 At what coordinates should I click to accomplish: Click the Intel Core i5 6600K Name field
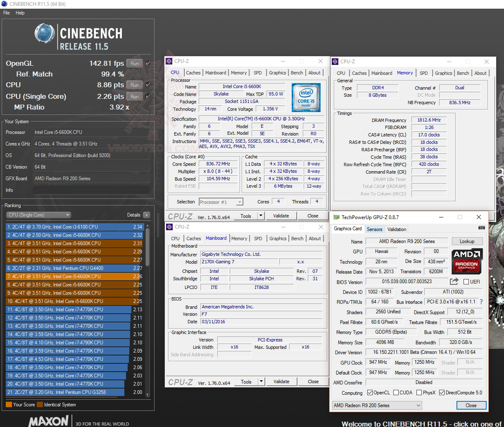242,86
